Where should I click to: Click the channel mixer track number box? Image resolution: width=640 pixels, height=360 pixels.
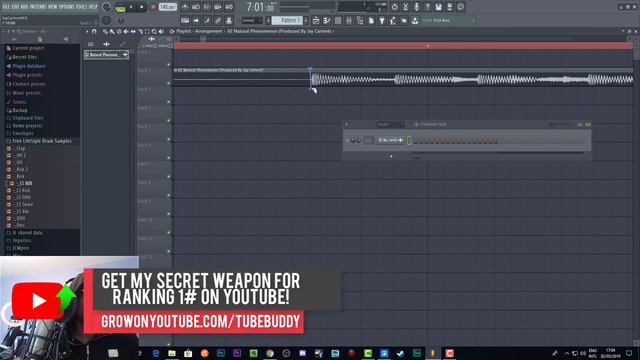pos(369,140)
